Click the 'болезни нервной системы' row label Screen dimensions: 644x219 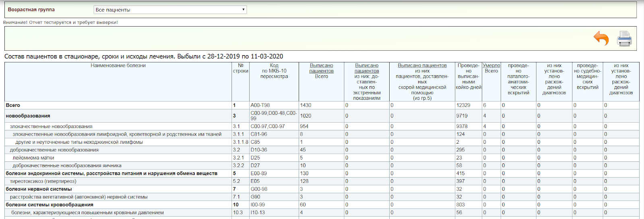click(39, 189)
